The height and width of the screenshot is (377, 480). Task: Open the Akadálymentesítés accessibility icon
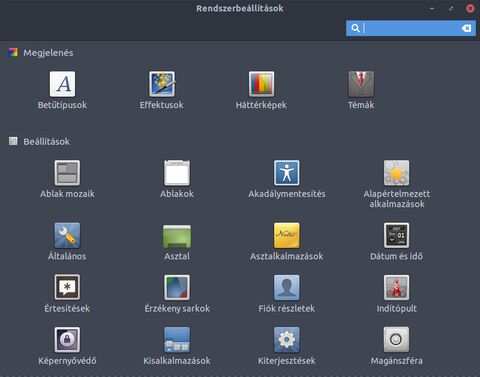287,173
